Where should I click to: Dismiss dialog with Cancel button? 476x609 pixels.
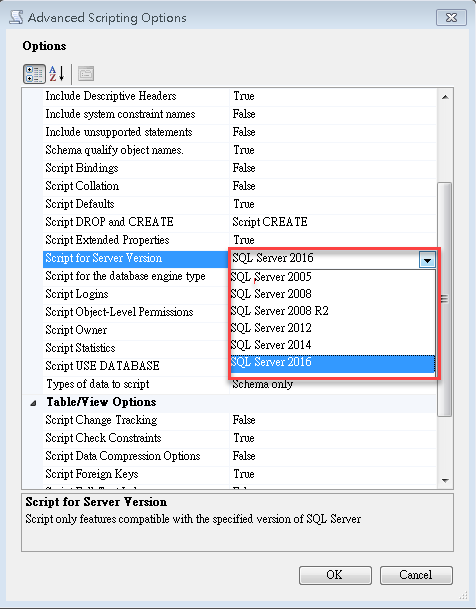pos(416,575)
